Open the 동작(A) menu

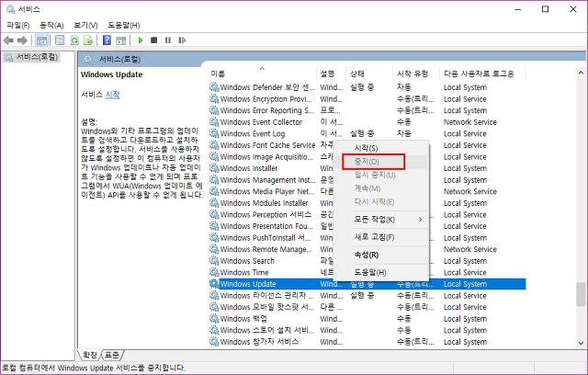(51, 25)
